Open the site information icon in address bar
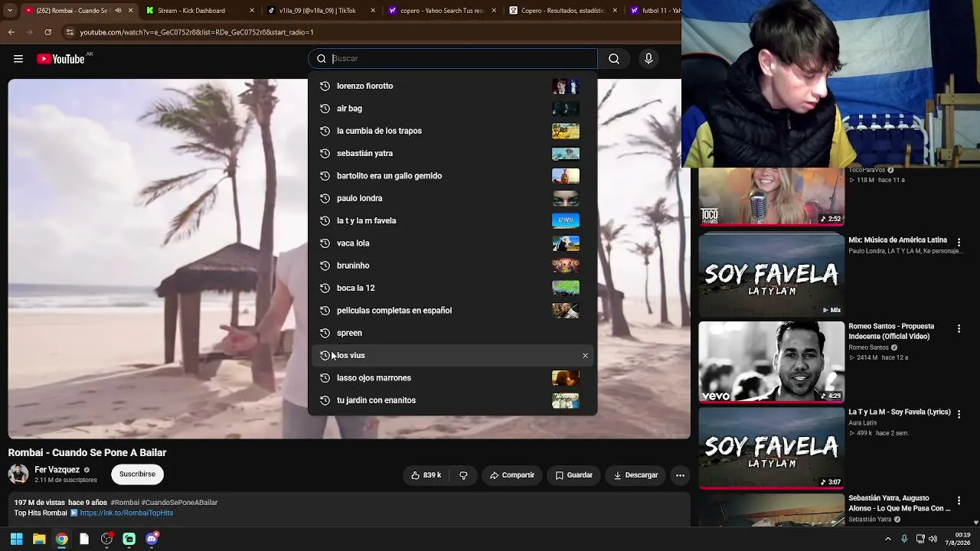Screen dimensions: 980x551 [x=70, y=32]
